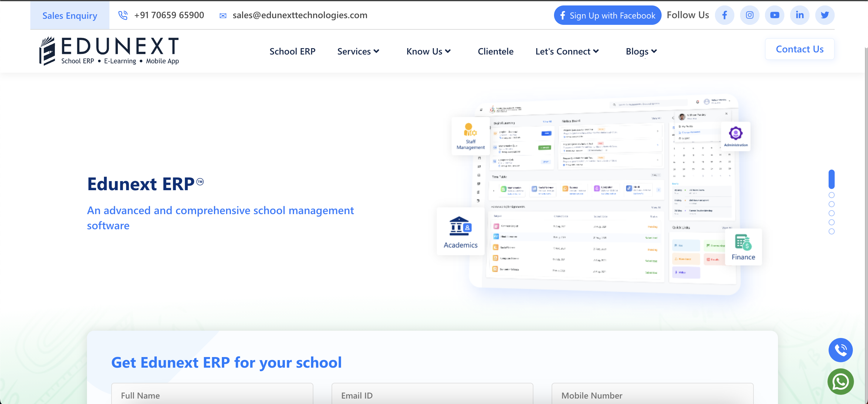Jump to the second section dot
Image resolution: width=868 pixels, height=404 pixels.
click(x=831, y=195)
